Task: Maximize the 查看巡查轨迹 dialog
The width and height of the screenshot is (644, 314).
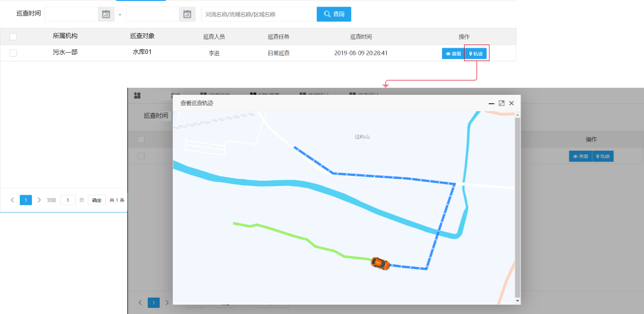Action: click(x=501, y=103)
